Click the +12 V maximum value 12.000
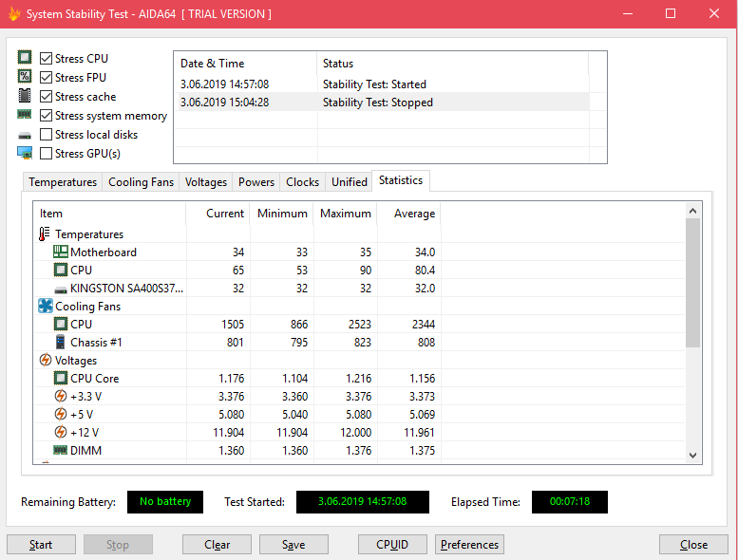The height and width of the screenshot is (560, 738). pos(356,432)
